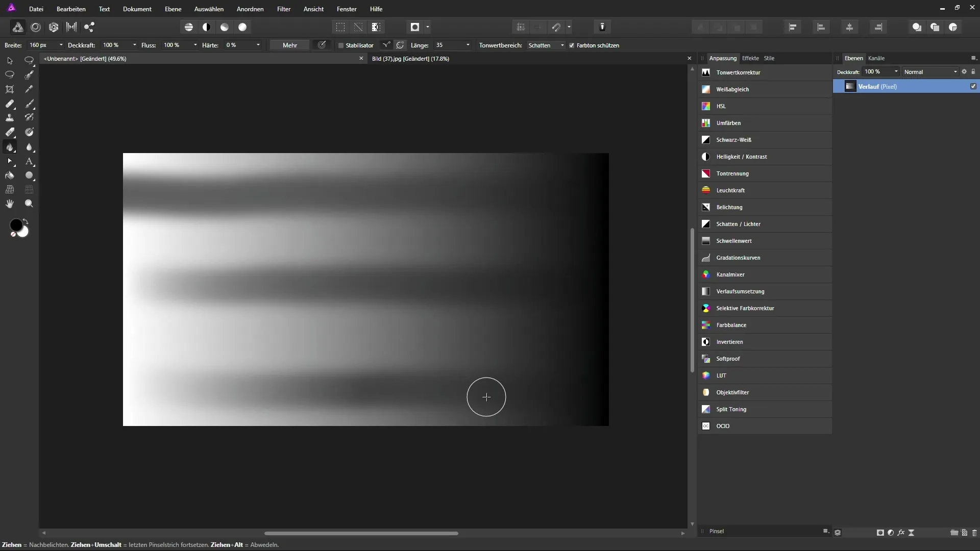Open the Breite width dropdown
Viewport: 980px width, 551px height.
tap(61, 45)
